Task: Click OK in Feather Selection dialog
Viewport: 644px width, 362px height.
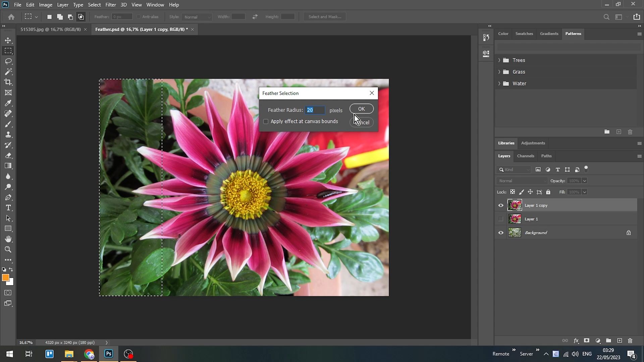Action: pyautogui.click(x=362, y=109)
